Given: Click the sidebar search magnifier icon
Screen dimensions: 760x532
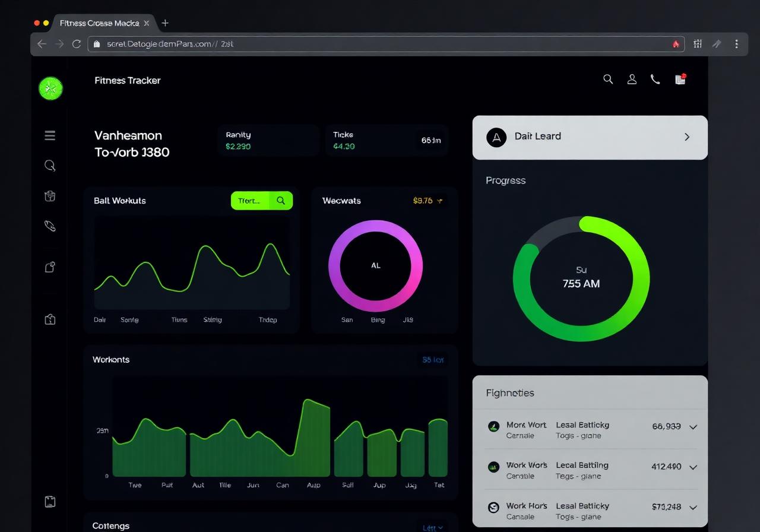Looking at the screenshot, I should pos(50,166).
